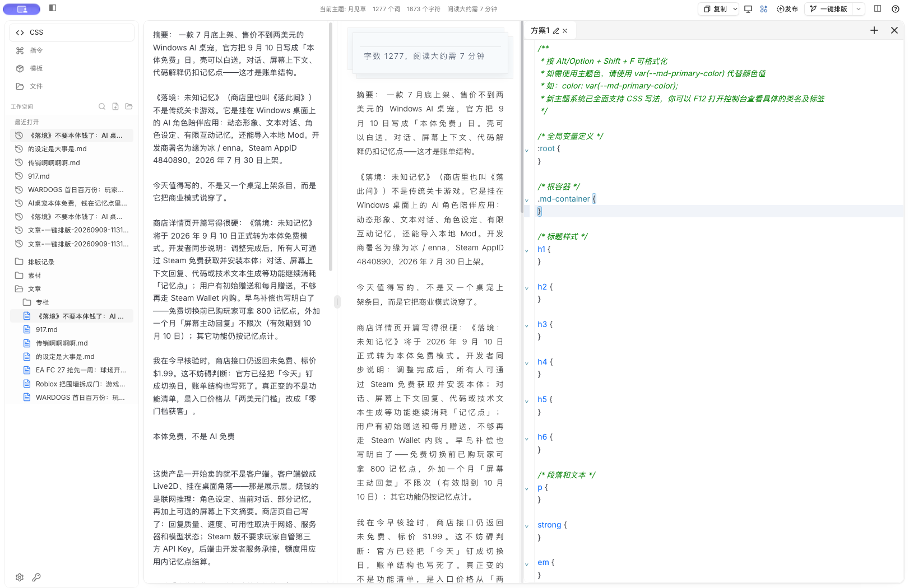Click the 复制 copy button

point(715,9)
